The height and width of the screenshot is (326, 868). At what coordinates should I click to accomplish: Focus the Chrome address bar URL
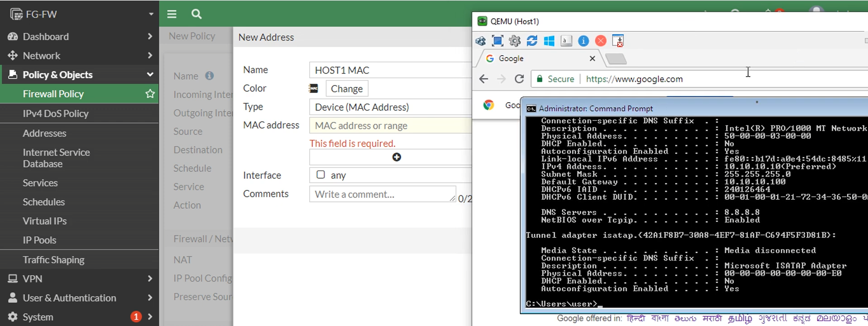634,79
